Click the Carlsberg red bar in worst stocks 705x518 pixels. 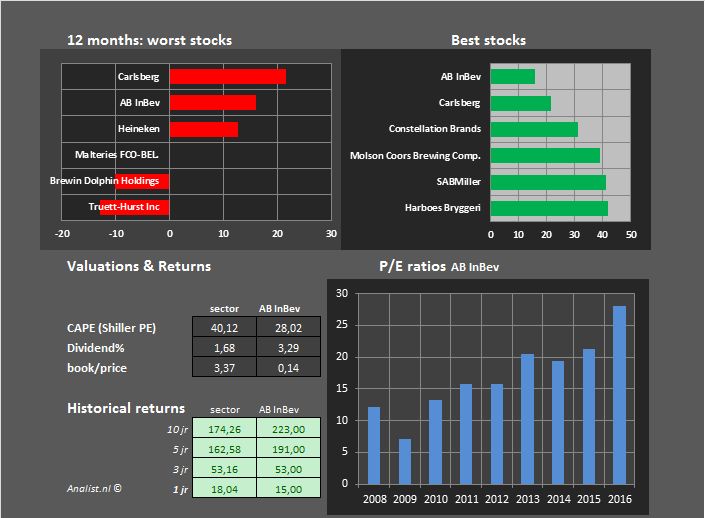tap(228, 76)
